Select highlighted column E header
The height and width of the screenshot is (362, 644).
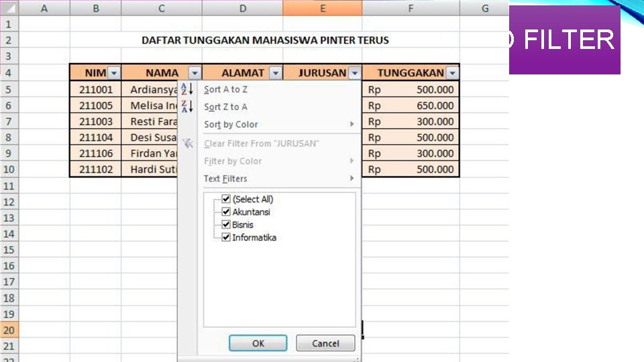tap(323, 8)
